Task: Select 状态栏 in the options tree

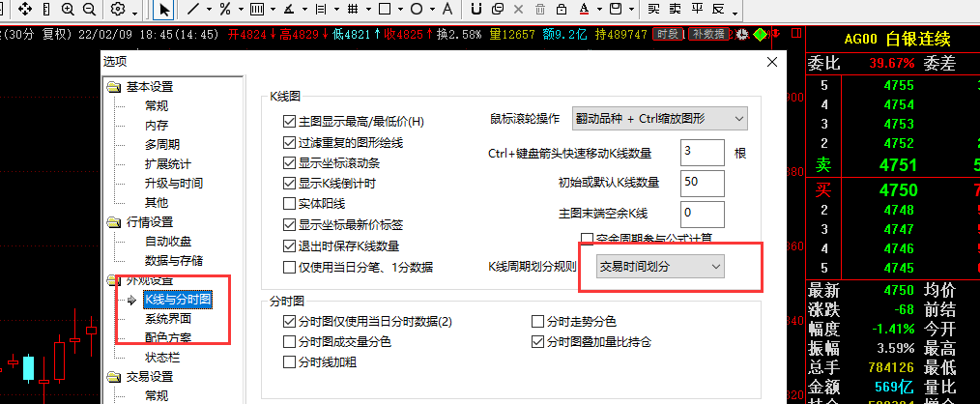Action: tap(161, 357)
